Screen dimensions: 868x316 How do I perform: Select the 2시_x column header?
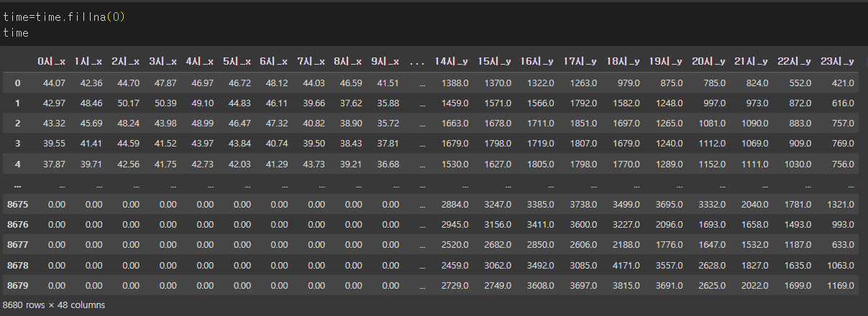point(125,62)
